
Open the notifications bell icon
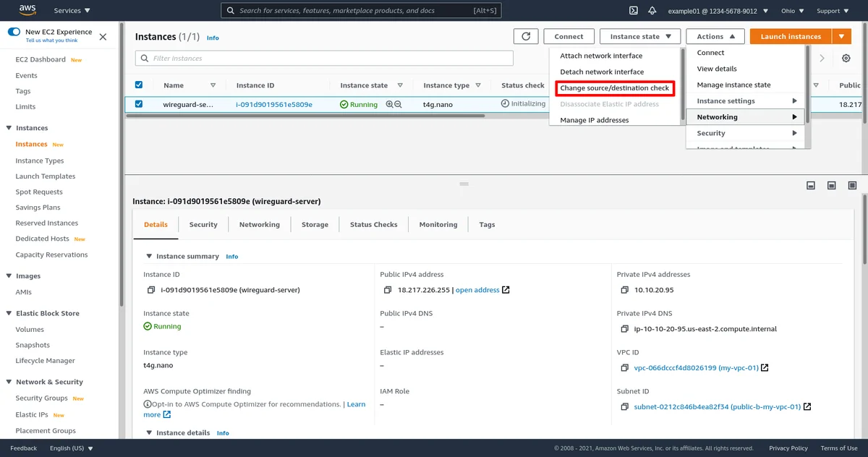(x=652, y=11)
